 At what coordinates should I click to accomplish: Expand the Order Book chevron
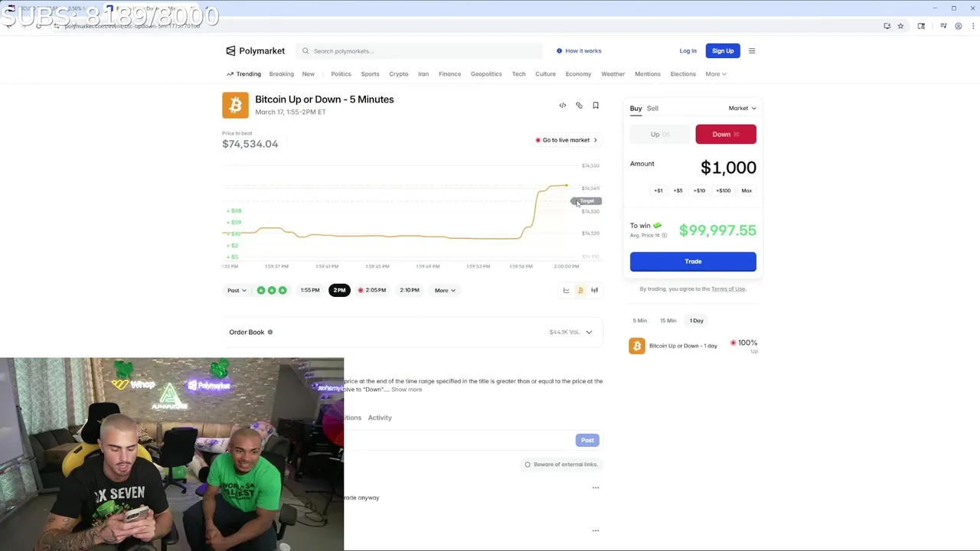(589, 332)
